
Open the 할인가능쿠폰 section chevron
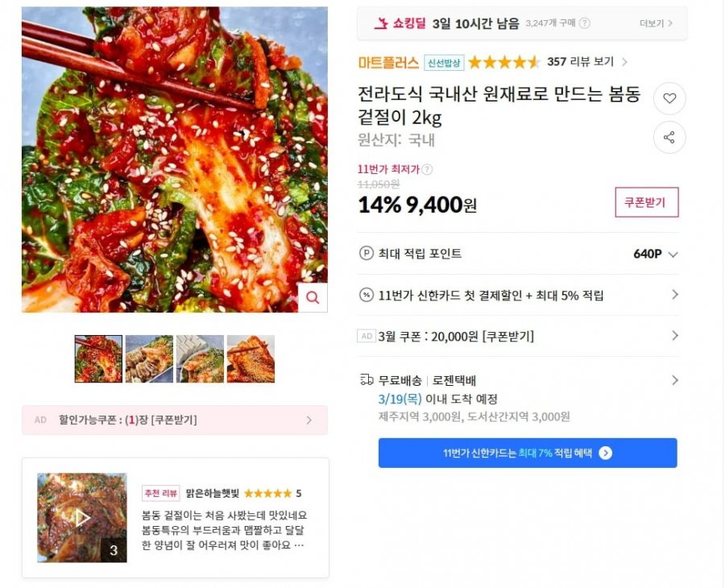click(x=307, y=420)
